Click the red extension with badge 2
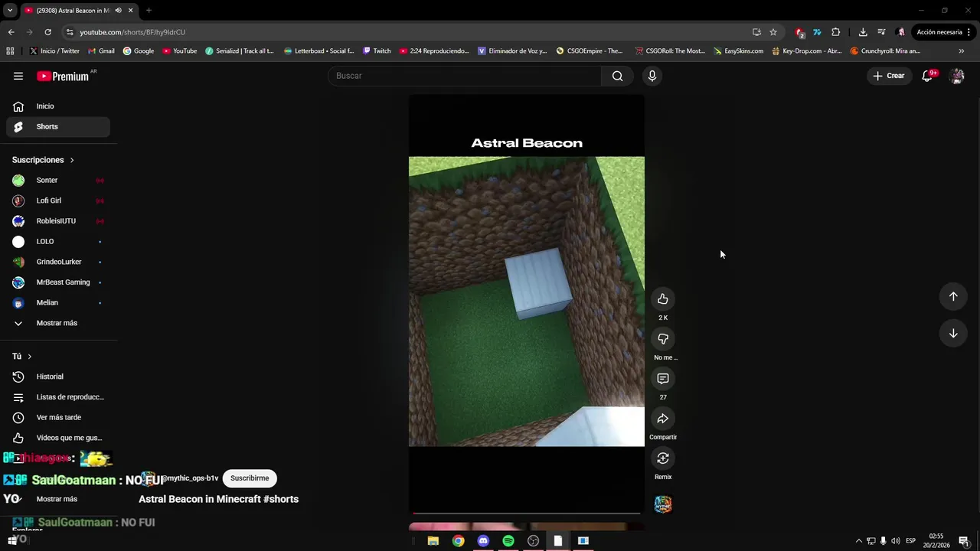This screenshot has width=980, height=551. click(x=799, y=32)
